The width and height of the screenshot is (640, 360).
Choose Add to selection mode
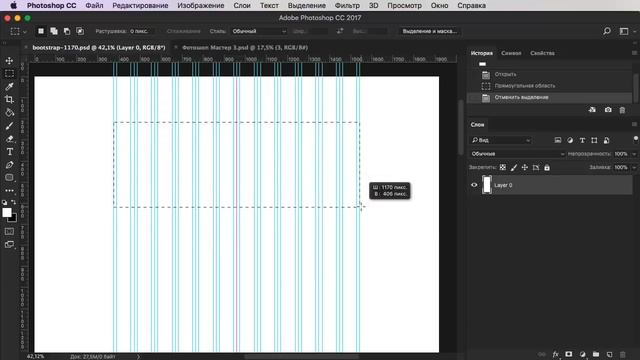click(54, 31)
